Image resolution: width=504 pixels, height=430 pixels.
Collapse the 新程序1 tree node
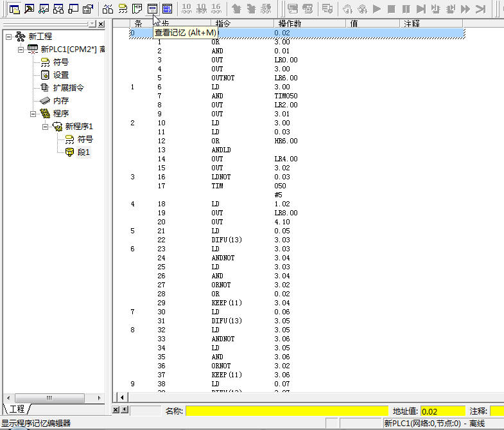[x=46, y=127]
